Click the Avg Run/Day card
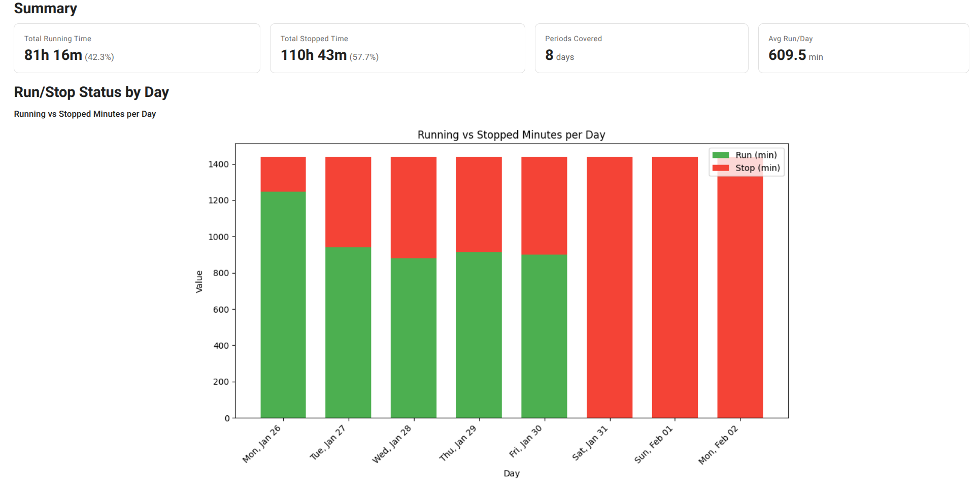Screen dimensions: 980x496 (863, 48)
